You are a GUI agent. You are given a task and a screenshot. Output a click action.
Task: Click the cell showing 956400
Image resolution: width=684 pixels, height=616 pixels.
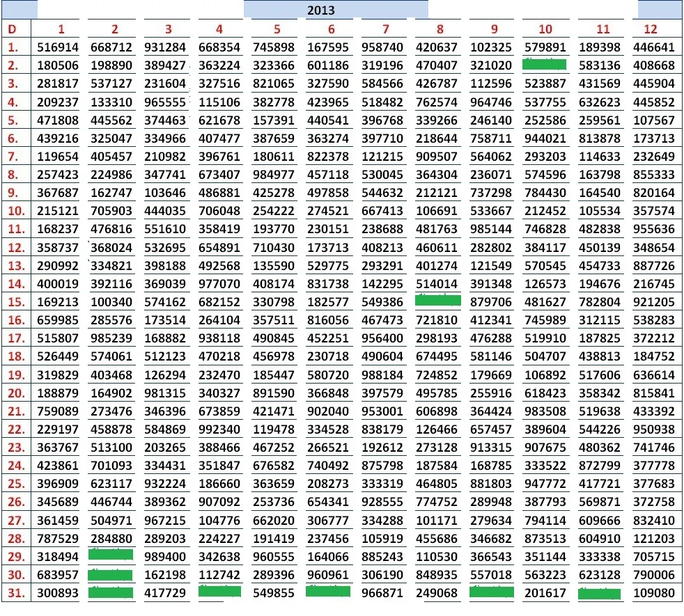click(x=382, y=338)
